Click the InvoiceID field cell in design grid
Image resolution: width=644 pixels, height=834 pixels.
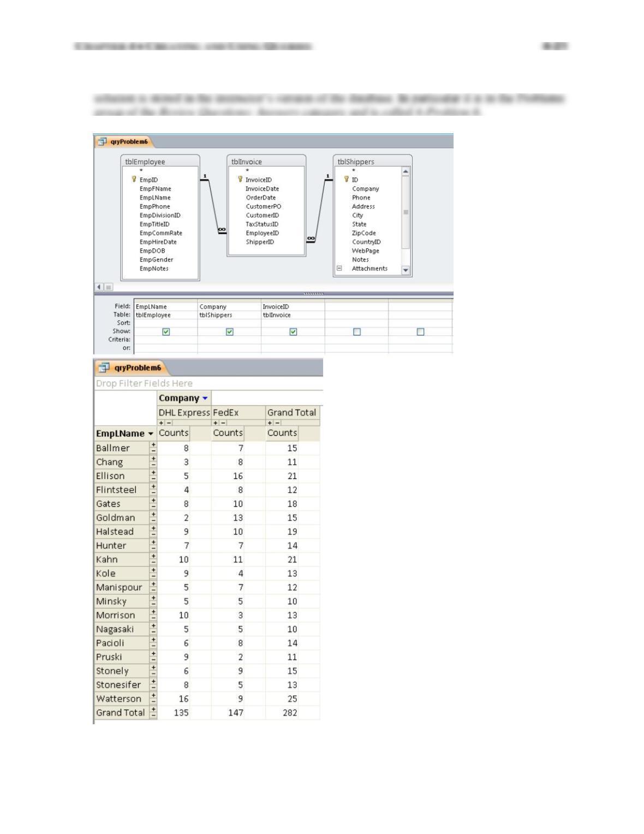293,306
